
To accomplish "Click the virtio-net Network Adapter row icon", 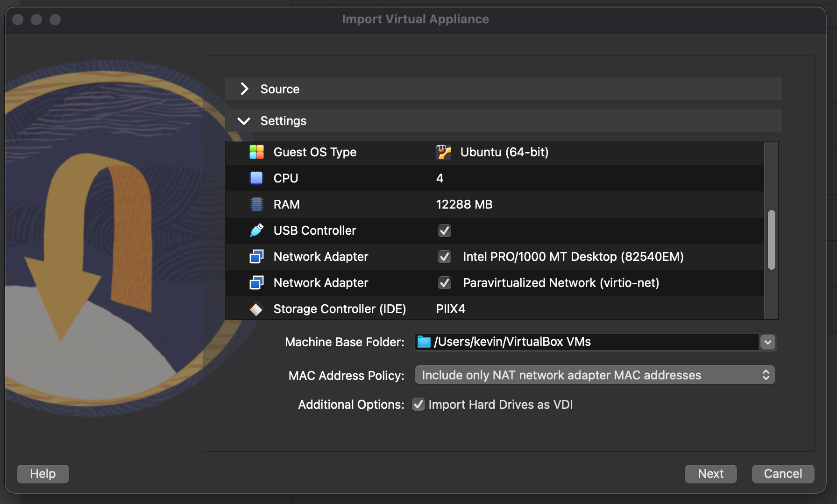I will coord(256,283).
